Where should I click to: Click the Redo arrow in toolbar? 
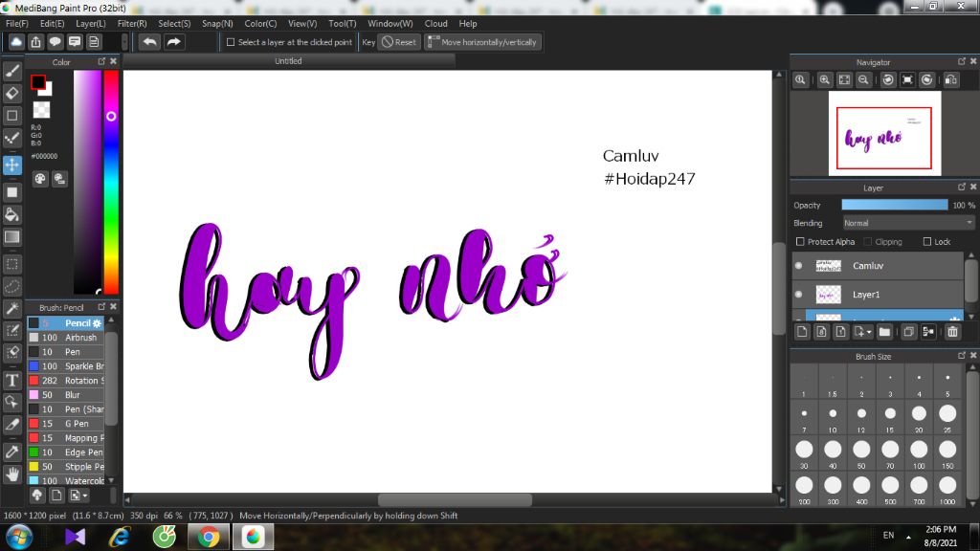pos(173,42)
